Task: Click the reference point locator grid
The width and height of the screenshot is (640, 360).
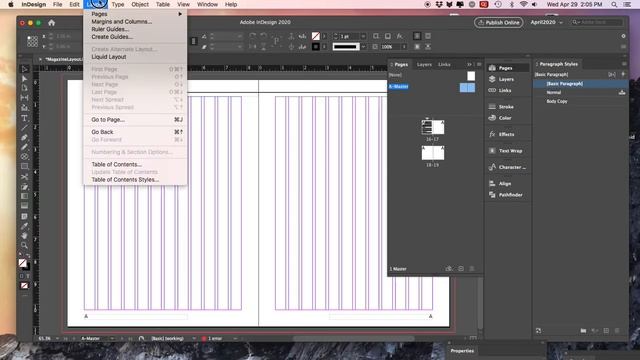Action: coord(33,41)
